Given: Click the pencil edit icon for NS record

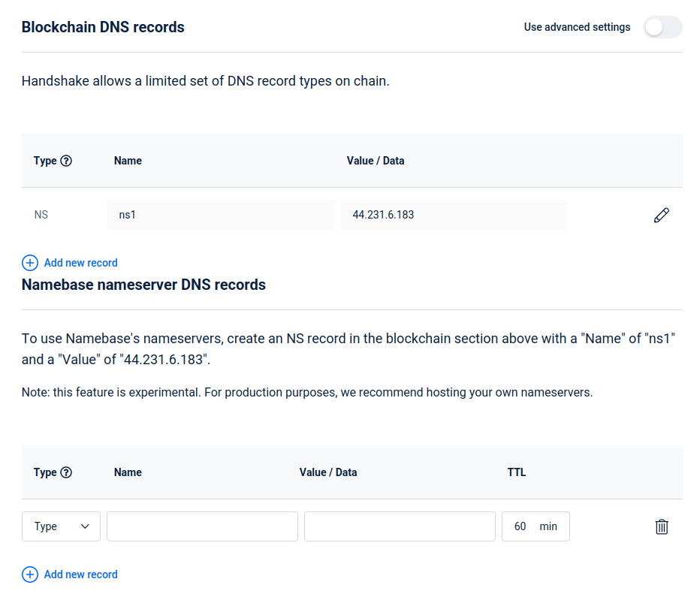Looking at the screenshot, I should (661, 216).
